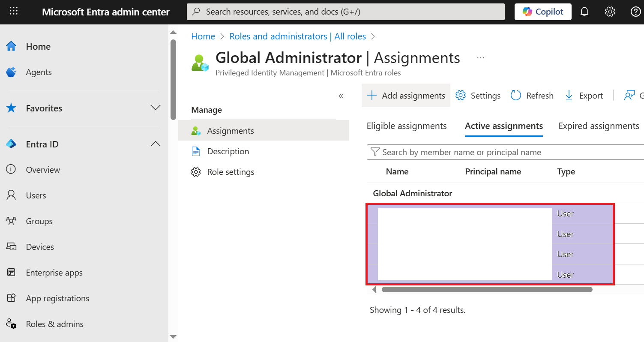Open the notifications bell
The width and height of the screenshot is (644, 342).
(x=584, y=12)
